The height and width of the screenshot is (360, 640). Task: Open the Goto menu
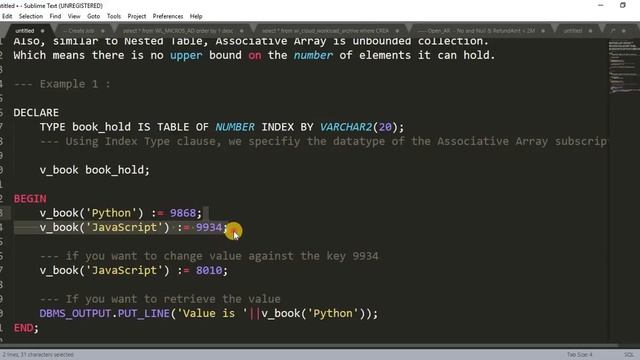tap(93, 16)
